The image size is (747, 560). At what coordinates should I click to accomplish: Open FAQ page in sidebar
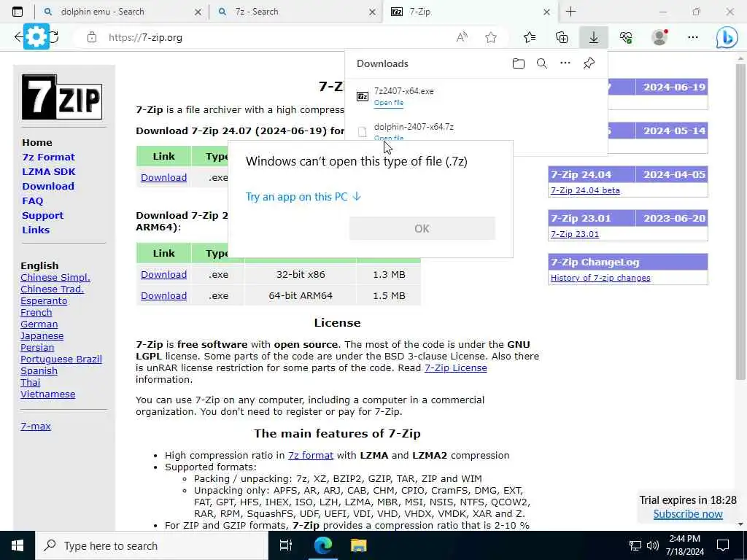point(32,201)
